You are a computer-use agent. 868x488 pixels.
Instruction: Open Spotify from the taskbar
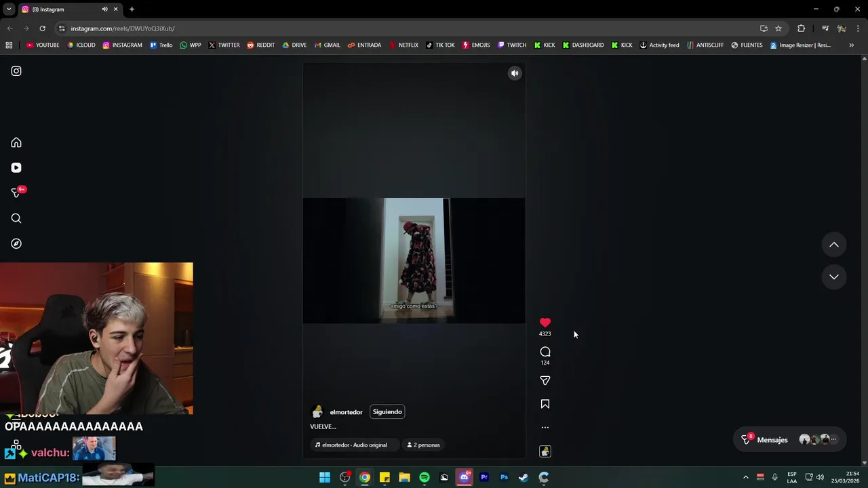(425, 478)
